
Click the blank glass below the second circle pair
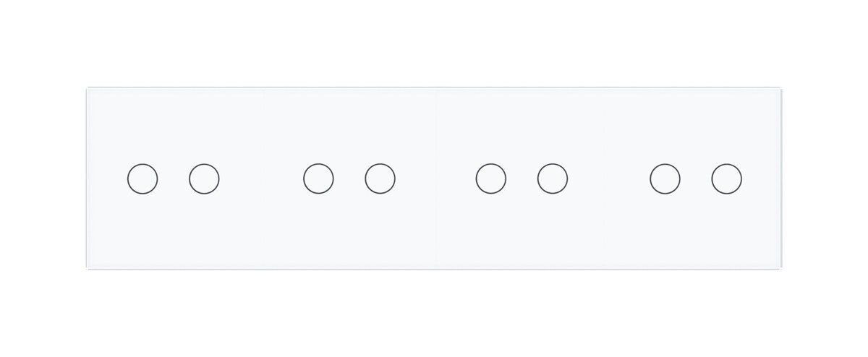click(x=349, y=231)
